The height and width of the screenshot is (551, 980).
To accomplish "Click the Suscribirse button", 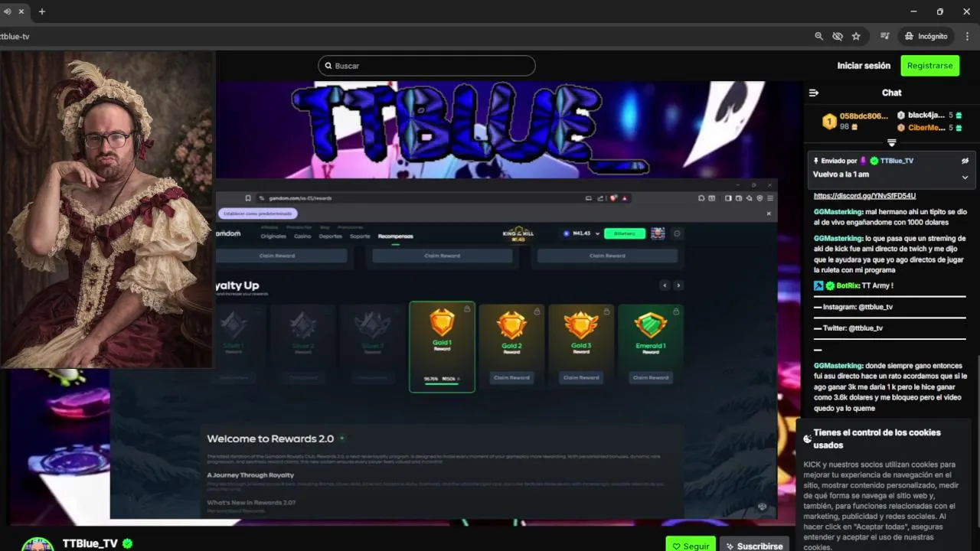I will [x=754, y=546].
